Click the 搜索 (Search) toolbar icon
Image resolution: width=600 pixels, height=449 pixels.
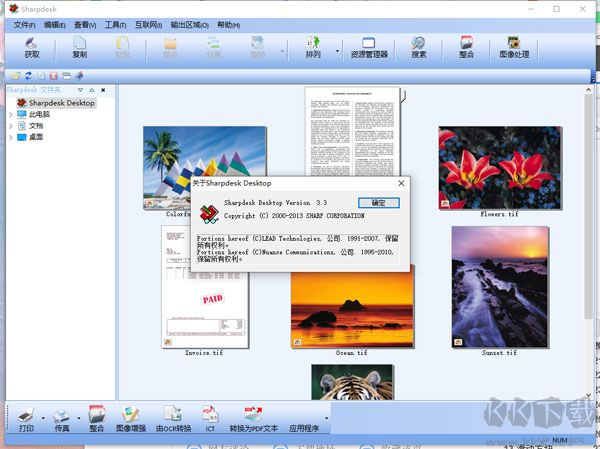point(418,46)
